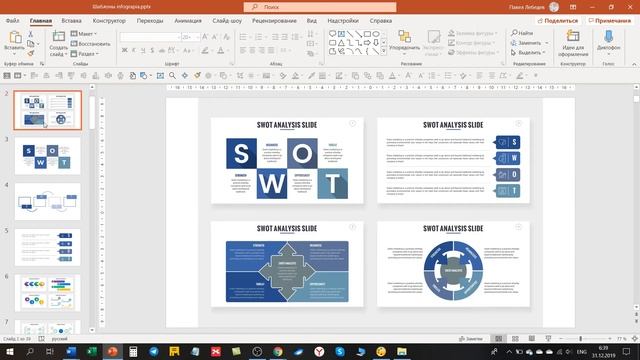This screenshot has width=640, height=360.
Task: Click the zoom magnifier icon in quick toolbar
Action: (x=173, y=76)
